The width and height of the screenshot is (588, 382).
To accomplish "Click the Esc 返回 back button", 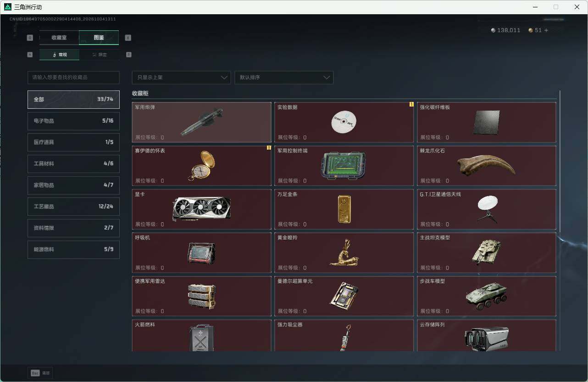I will click(40, 373).
